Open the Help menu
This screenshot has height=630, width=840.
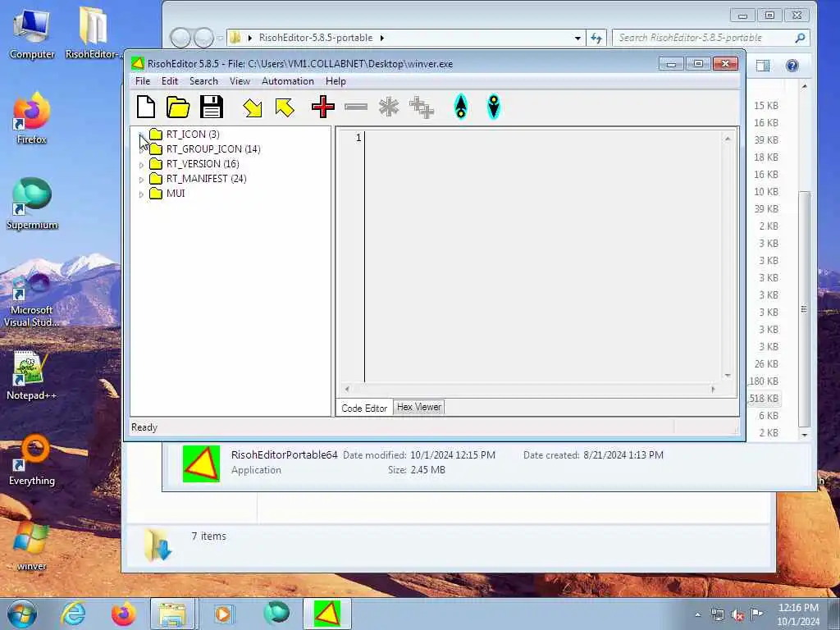[x=336, y=81]
